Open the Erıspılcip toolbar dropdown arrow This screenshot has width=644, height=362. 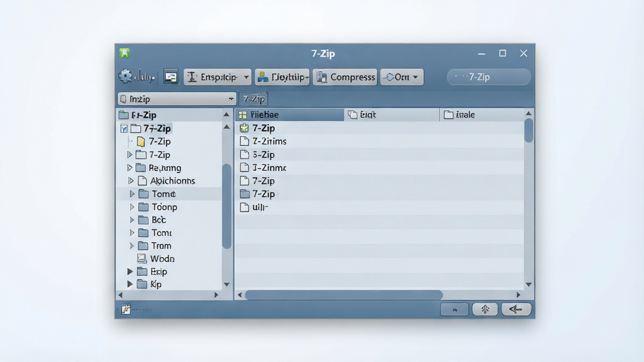coord(246,77)
